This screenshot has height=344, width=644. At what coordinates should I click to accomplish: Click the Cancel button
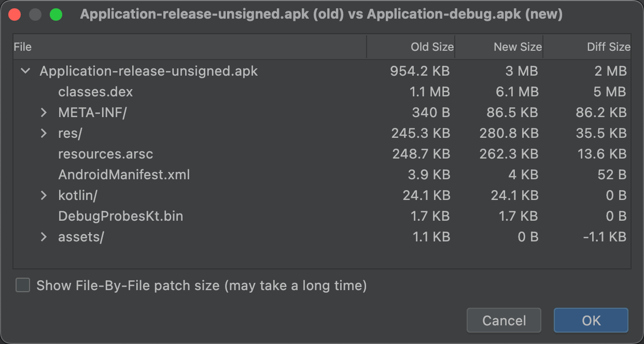(x=503, y=320)
